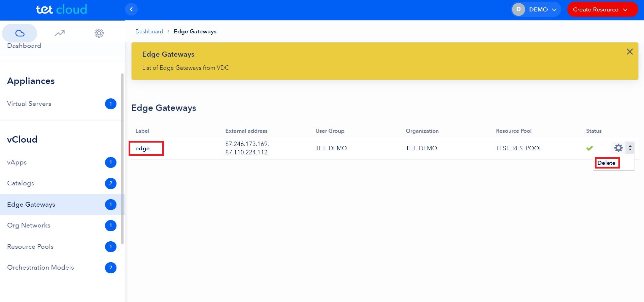Open the tet cloud logo home
Image resolution: width=644 pixels, height=302 pixels.
(x=62, y=9)
